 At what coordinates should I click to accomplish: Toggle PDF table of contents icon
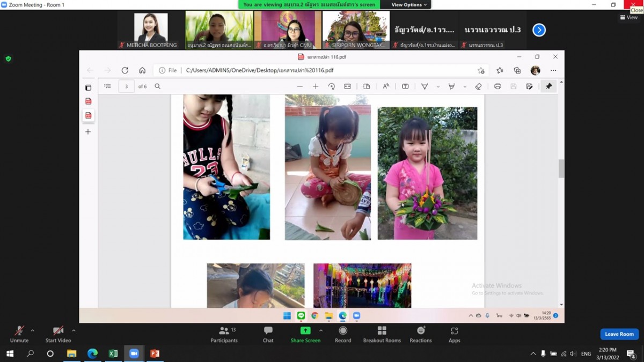[x=107, y=86]
